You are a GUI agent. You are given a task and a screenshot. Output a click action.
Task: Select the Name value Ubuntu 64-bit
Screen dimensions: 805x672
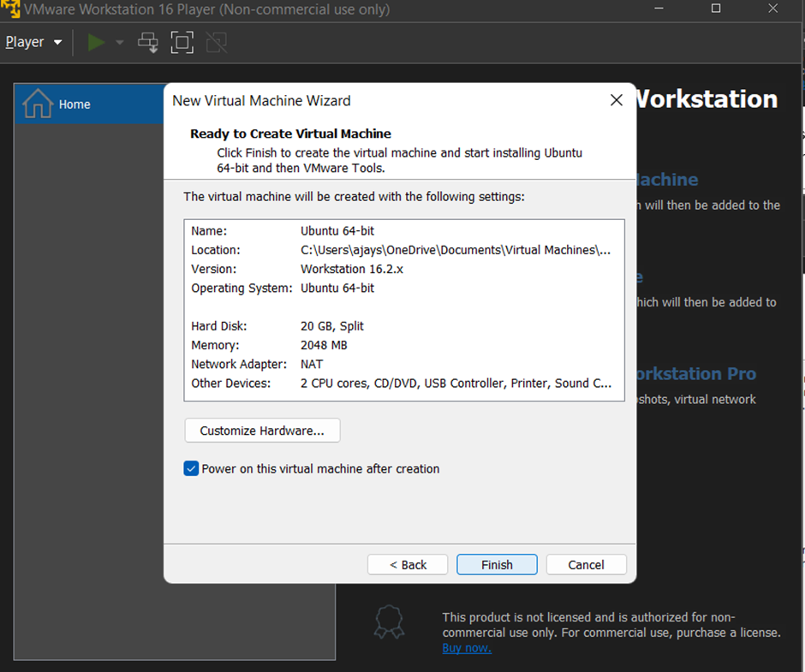point(337,231)
